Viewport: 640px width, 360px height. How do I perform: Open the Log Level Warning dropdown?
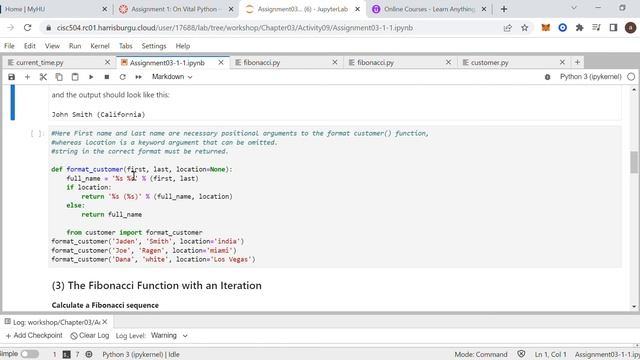pos(169,336)
